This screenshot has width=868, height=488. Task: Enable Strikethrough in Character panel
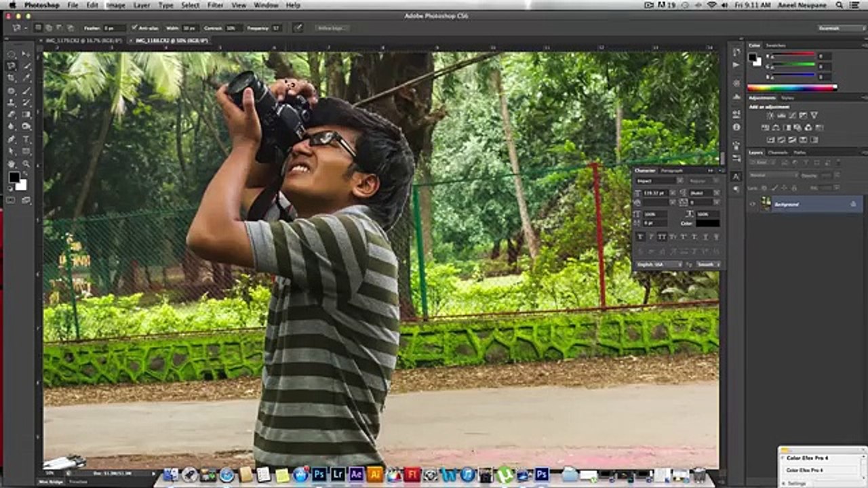(716, 237)
